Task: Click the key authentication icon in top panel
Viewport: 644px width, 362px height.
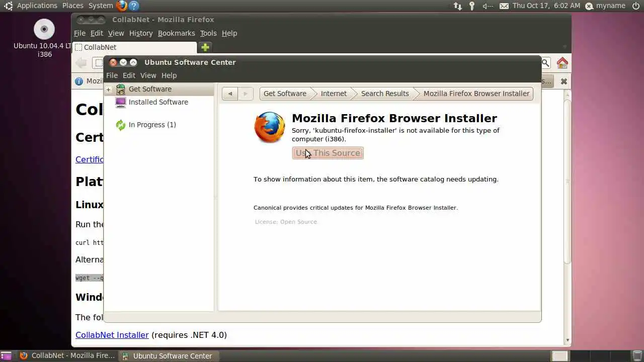Action: pyautogui.click(x=472, y=6)
